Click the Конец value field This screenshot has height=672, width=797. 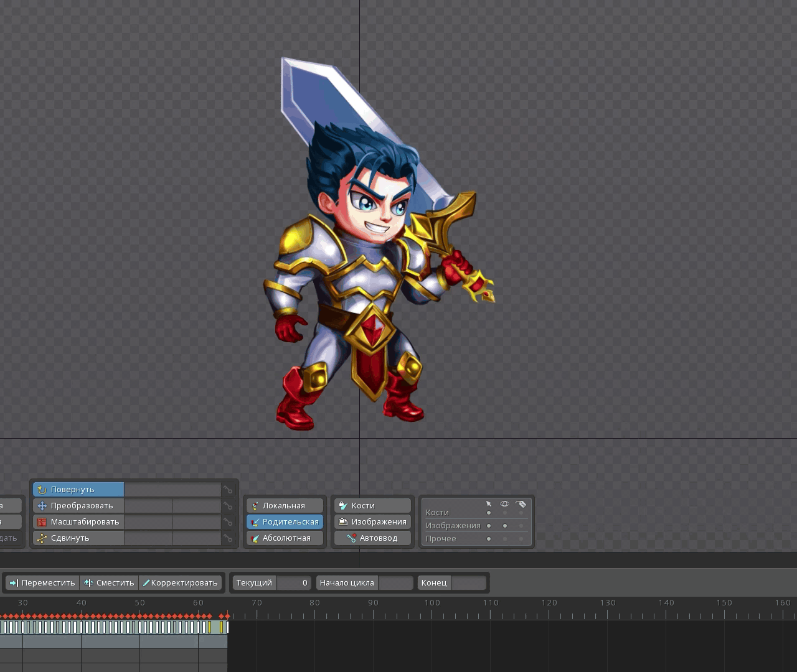(468, 583)
